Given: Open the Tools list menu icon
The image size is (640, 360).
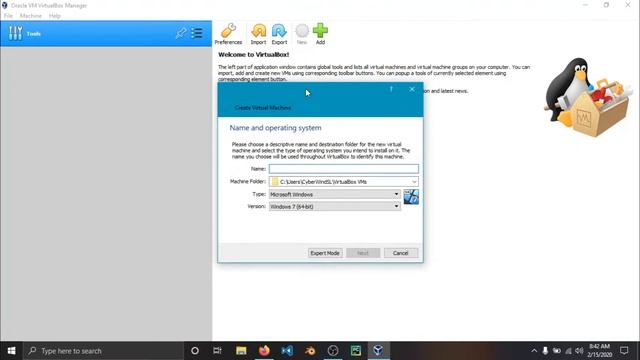Looking at the screenshot, I should 197,33.
